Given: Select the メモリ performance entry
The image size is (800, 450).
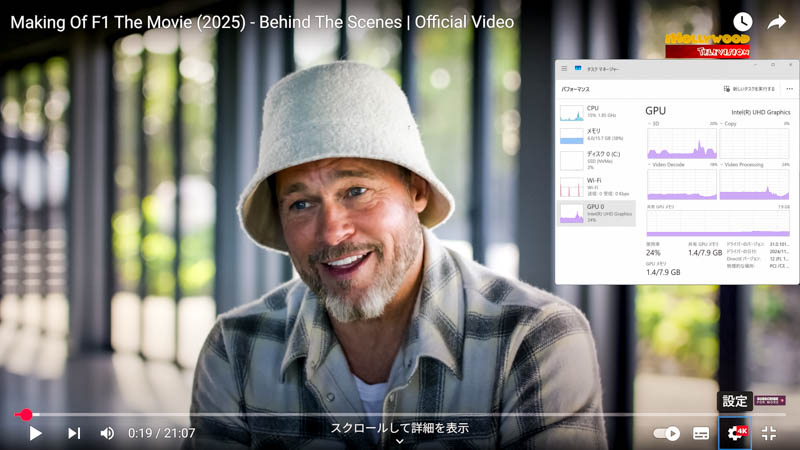Looking at the screenshot, I should pos(596,135).
